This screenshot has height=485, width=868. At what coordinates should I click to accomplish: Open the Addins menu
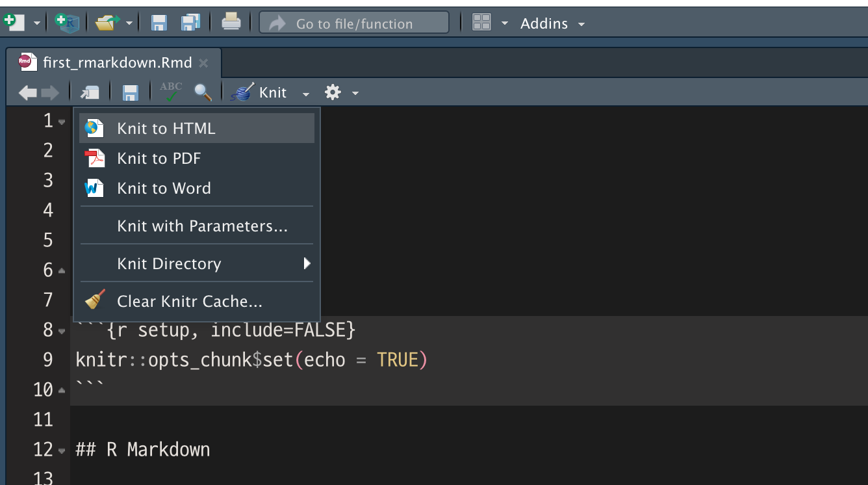552,23
